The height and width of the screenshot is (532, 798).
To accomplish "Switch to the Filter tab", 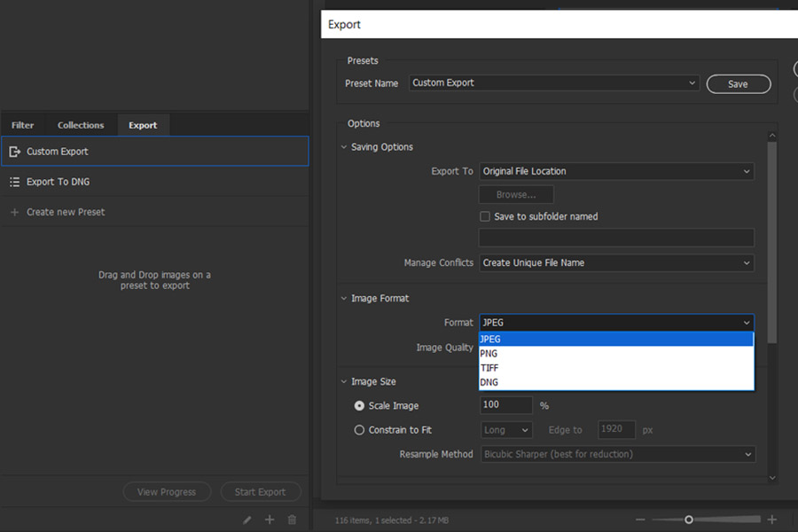I will 22,125.
